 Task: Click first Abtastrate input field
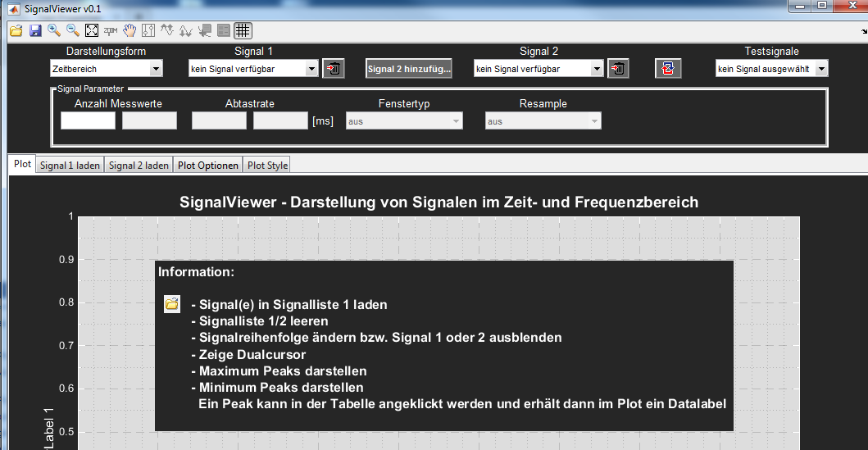219,120
